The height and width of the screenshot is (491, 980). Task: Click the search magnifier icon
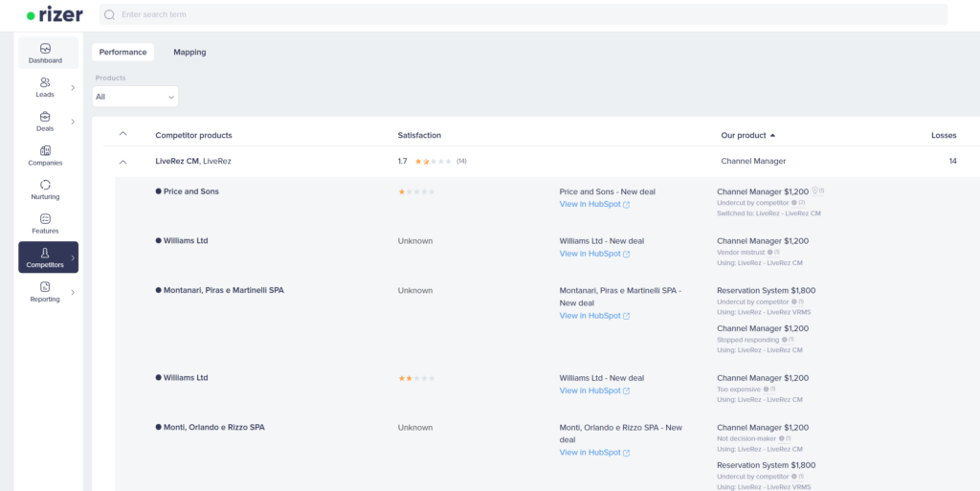tap(109, 15)
